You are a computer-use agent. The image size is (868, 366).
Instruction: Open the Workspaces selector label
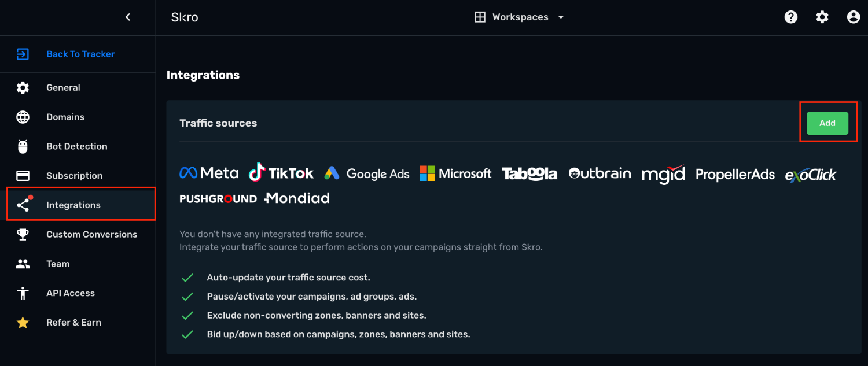(x=520, y=17)
